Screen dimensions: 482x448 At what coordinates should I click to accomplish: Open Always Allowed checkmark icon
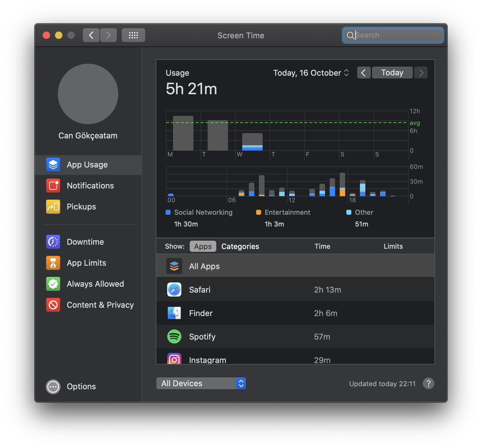[x=53, y=284]
